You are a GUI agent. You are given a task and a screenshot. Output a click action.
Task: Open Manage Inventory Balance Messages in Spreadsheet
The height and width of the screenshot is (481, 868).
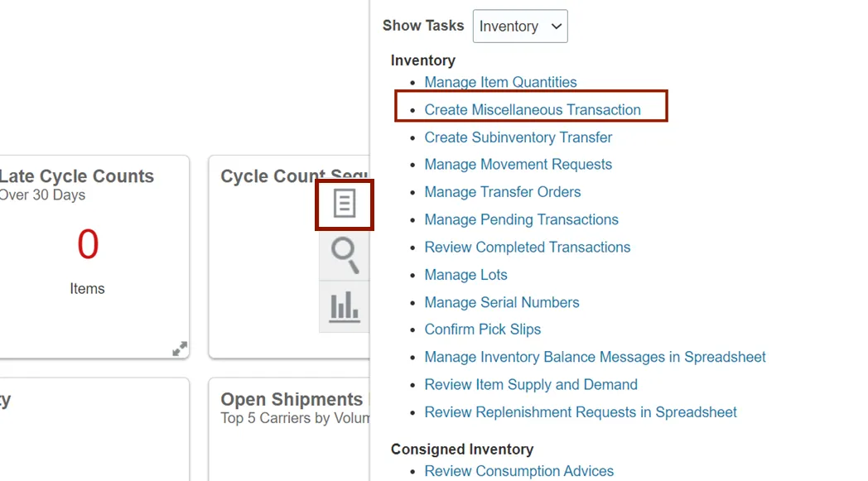(596, 357)
